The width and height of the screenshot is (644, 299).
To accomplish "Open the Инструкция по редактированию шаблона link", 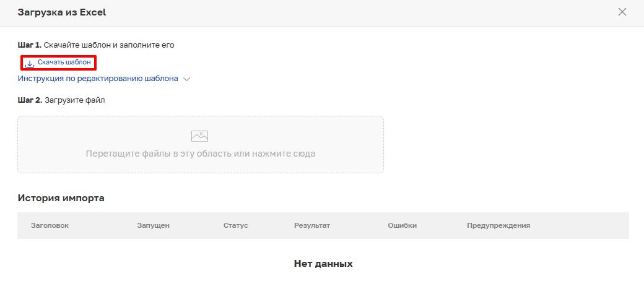I will click(x=98, y=79).
